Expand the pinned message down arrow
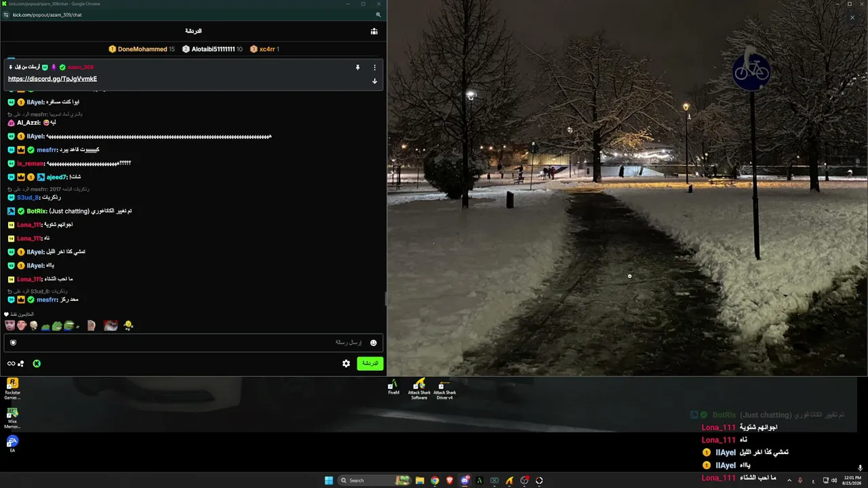Viewport: 868px width, 488px height. coord(374,81)
